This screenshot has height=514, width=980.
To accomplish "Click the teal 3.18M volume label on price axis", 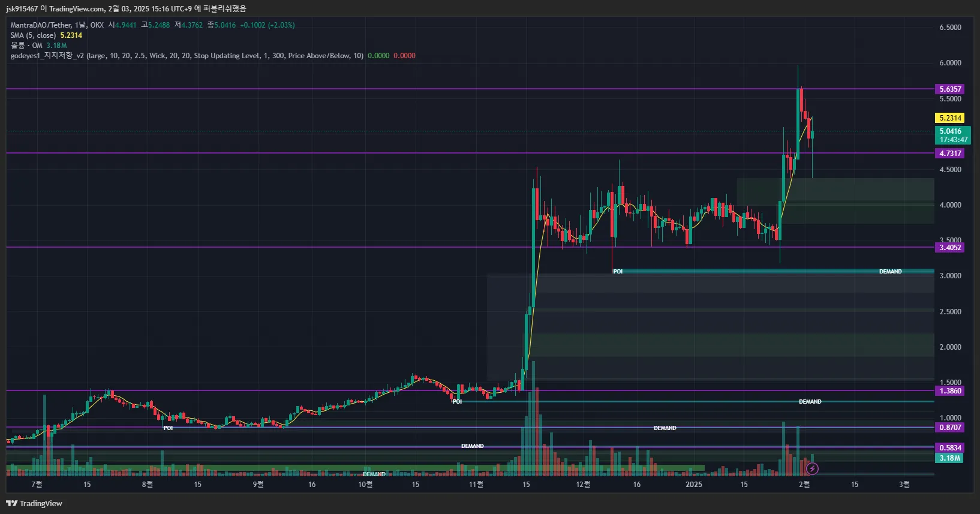I will pyautogui.click(x=950, y=458).
